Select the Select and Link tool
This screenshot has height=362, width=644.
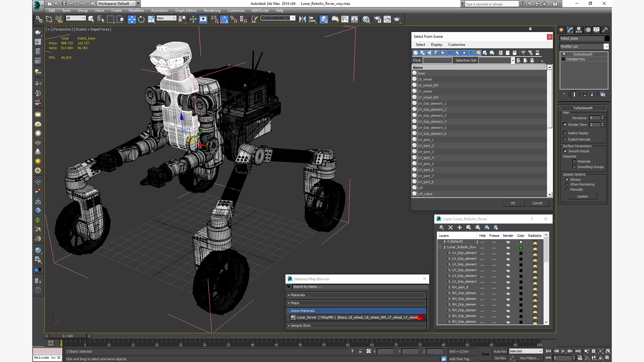(x=39, y=19)
